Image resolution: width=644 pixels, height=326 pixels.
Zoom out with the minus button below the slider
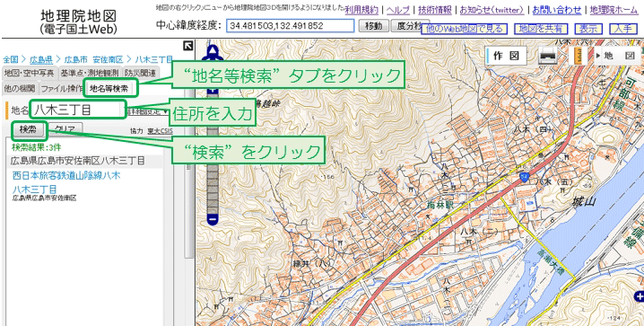point(213,220)
